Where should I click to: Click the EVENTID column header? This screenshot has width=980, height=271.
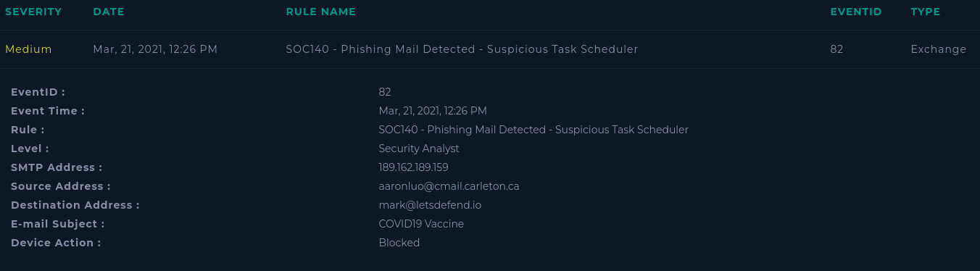pos(856,12)
